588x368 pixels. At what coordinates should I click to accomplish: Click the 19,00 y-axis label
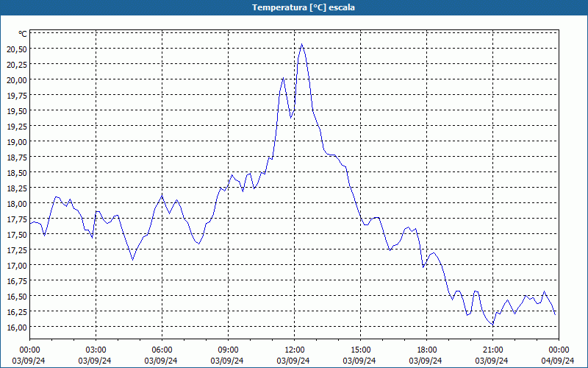(17, 142)
